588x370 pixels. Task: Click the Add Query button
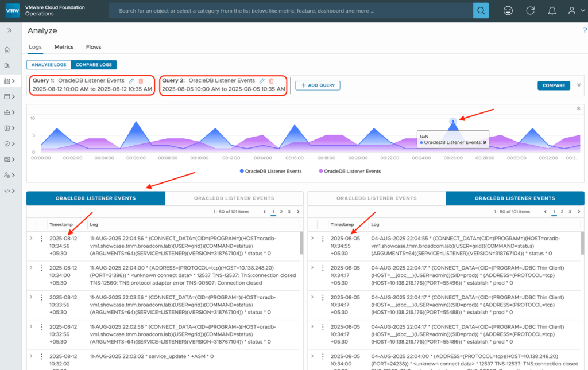(x=318, y=85)
